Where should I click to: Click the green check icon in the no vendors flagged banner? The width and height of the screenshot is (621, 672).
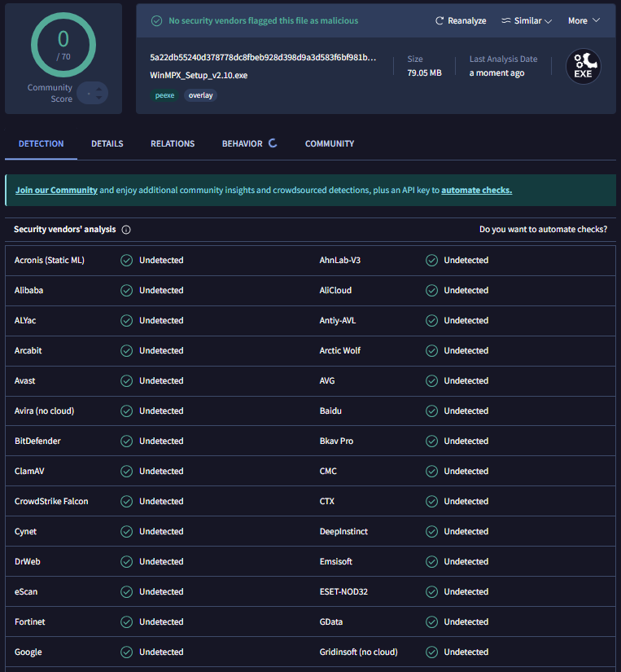tap(157, 20)
